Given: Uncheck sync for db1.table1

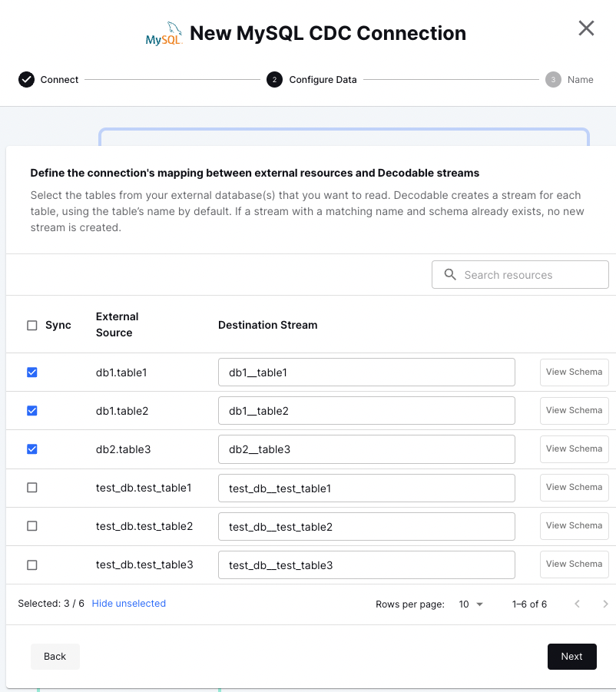Looking at the screenshot, I should [31, 372].
